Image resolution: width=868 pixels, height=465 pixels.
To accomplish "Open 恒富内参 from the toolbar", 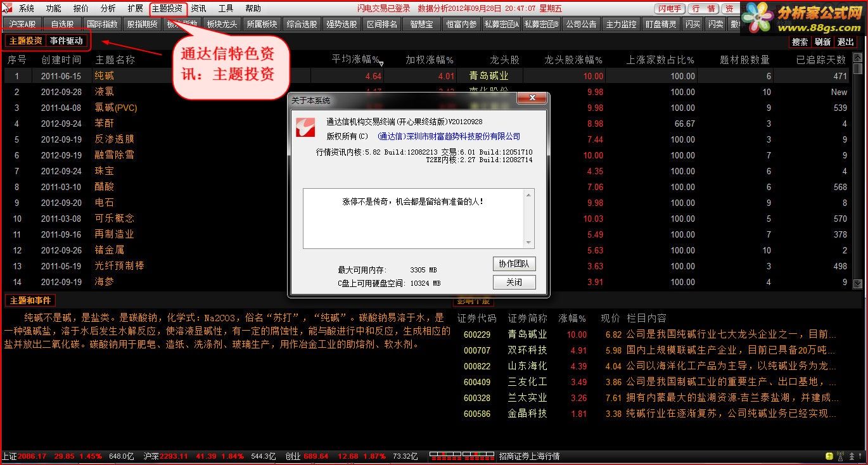I will [x=461, y=24].
